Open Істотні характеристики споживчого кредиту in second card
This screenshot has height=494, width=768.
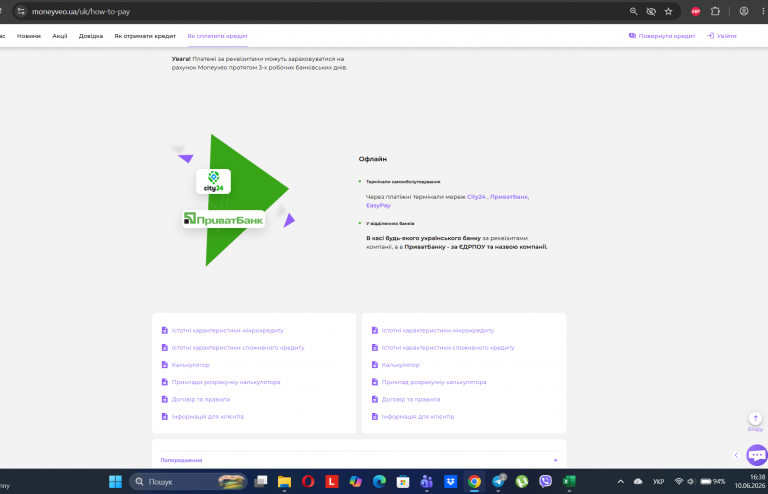pos(448,348)
